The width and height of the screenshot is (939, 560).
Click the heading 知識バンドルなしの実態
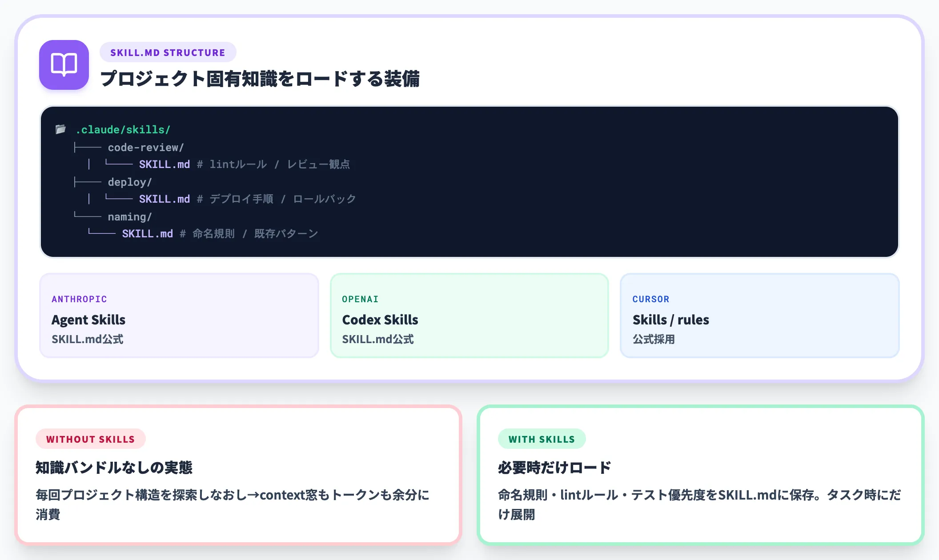(x=114, y=468)
